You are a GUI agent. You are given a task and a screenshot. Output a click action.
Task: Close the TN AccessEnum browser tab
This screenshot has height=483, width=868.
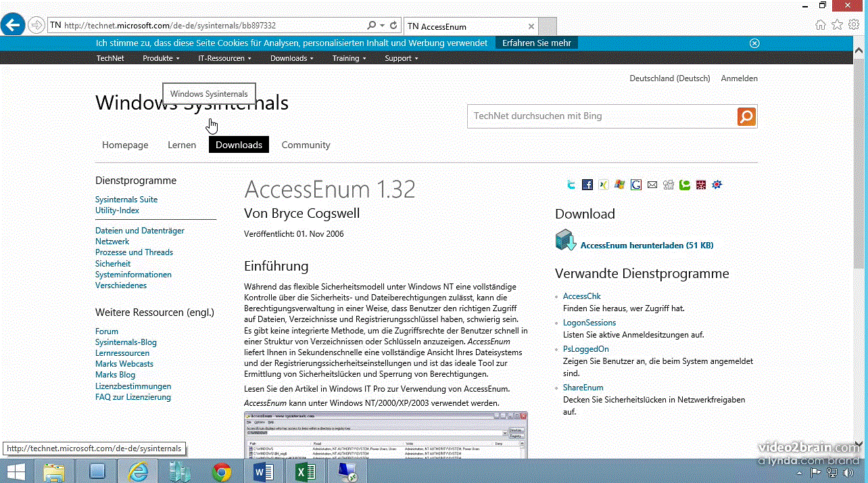(x=531, y=26)
